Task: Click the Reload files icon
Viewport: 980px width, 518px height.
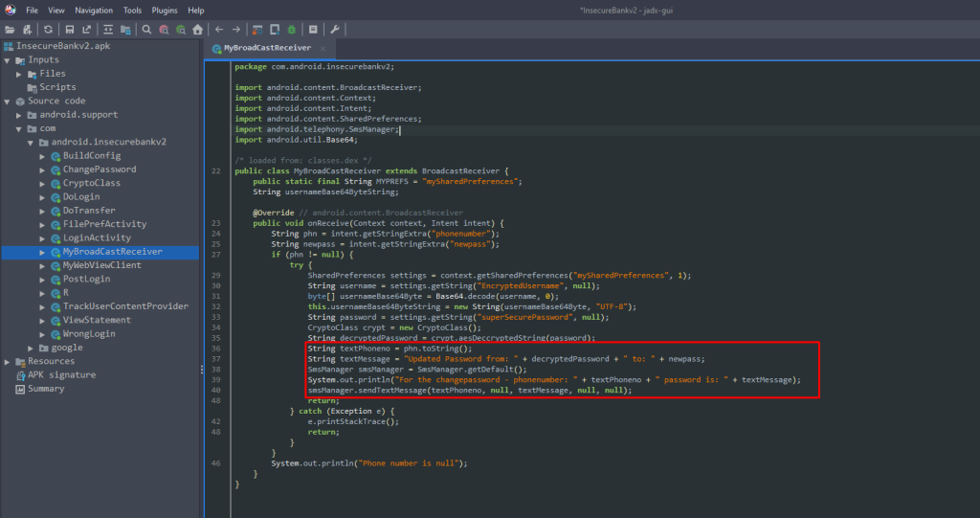Action: (48, 30)
